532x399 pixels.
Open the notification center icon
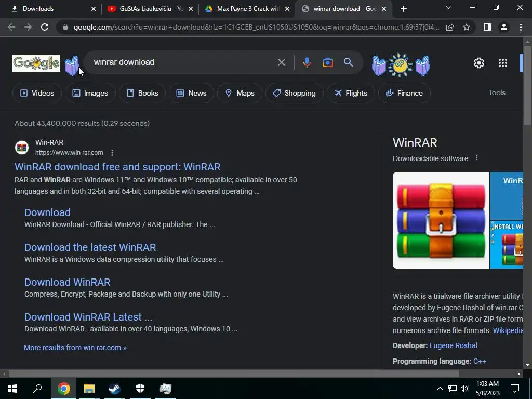[x=515, y=389]
